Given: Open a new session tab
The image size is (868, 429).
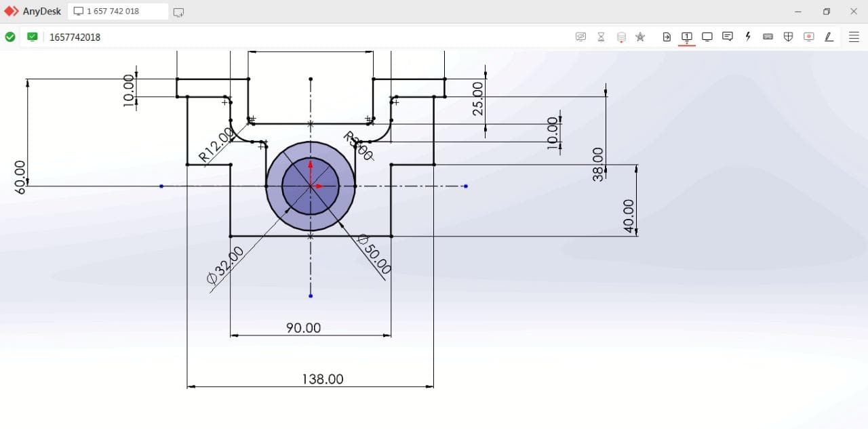Looking at the screenshot, I should click(178, 12).
